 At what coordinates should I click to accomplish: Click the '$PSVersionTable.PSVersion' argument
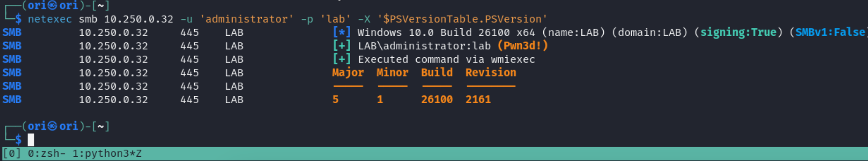[462, 19]
